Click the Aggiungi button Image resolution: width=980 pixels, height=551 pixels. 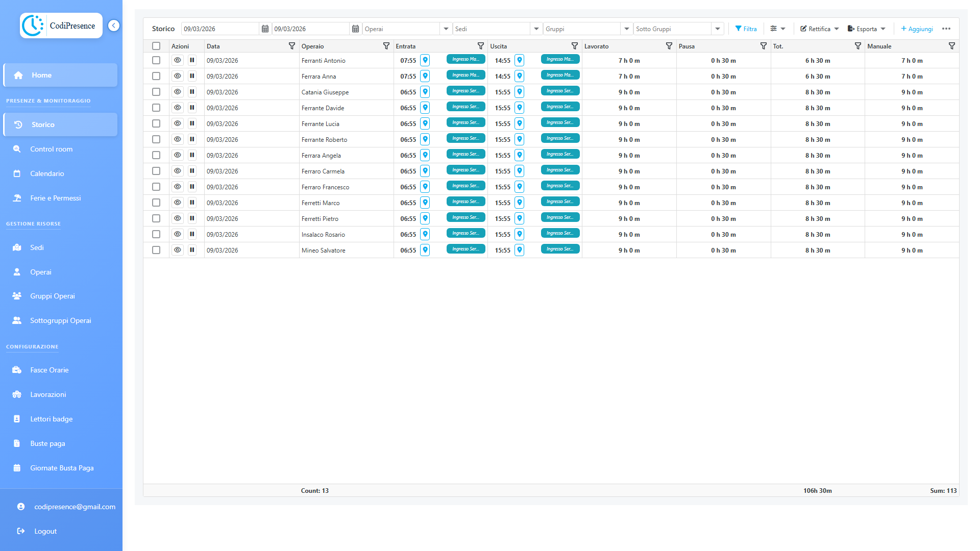coord(917,29)
